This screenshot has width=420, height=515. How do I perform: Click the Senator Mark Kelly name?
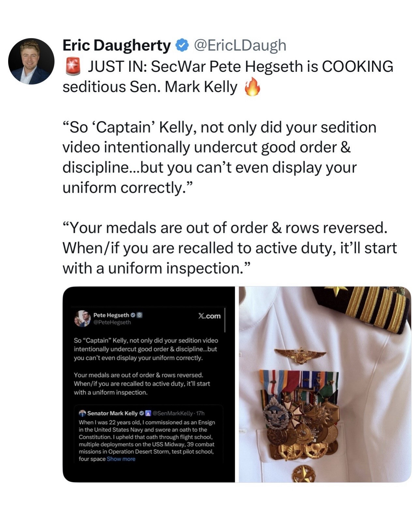tap(112, 413)
